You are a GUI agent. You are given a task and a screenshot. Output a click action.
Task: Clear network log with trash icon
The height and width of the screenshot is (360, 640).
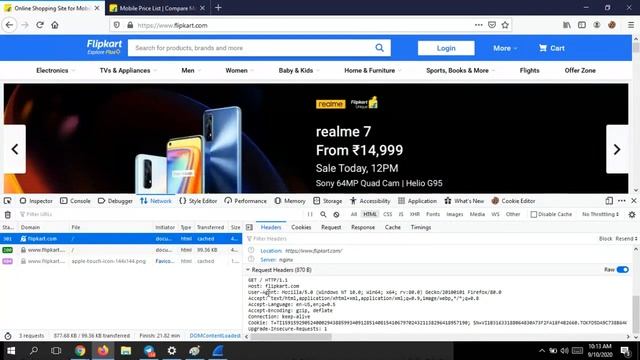[x=8, y=214]
